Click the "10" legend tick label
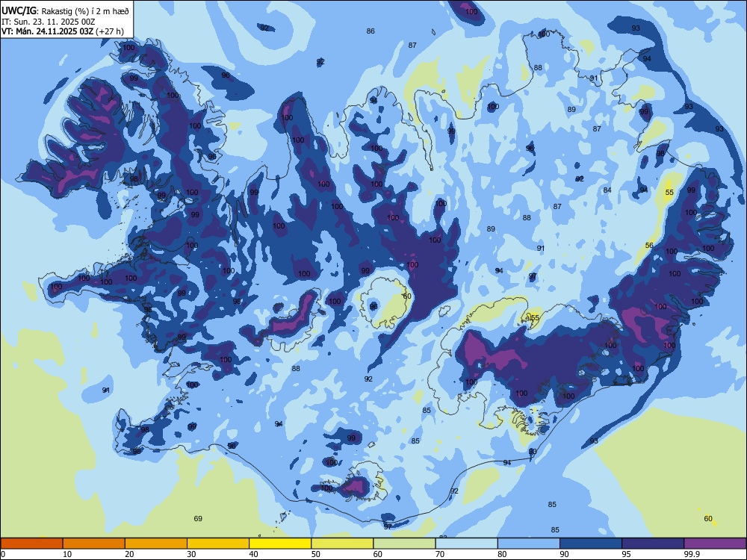The image size is (747, 560). click(x=67, y=554)
